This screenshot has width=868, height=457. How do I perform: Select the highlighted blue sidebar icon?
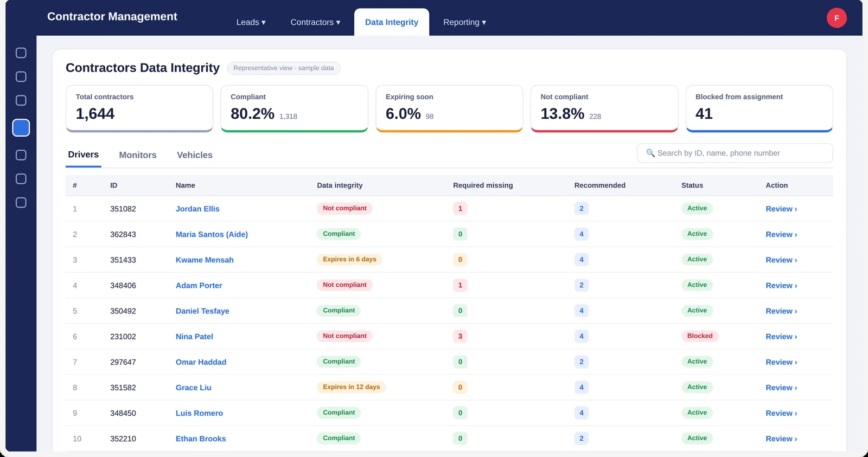pyautogui.click(x=21, y=128)
